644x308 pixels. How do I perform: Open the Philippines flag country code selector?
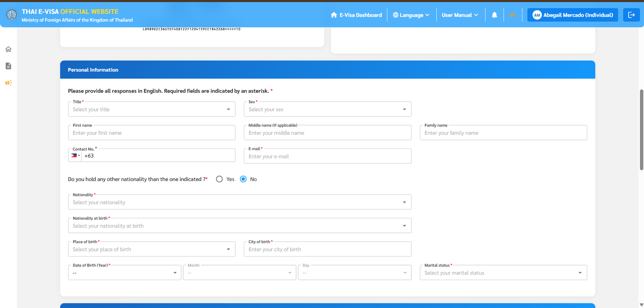coord(75,156)
